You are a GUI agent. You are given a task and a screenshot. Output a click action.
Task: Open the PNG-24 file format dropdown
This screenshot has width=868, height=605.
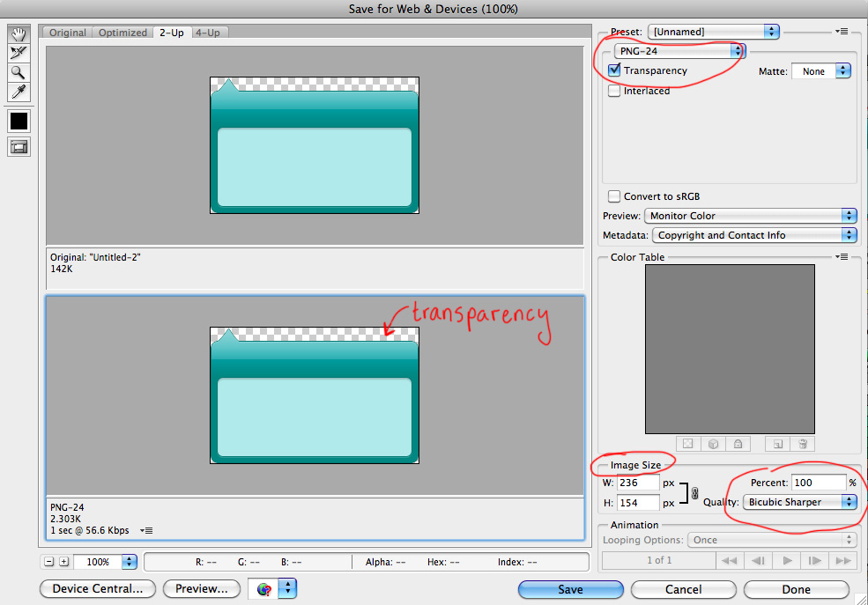pos(679,51)
